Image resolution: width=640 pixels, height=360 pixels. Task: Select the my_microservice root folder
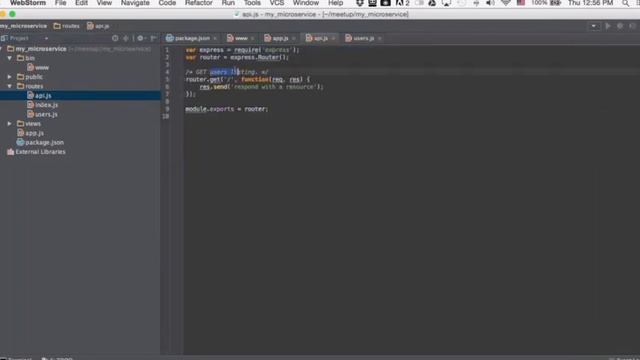(41, 49)
